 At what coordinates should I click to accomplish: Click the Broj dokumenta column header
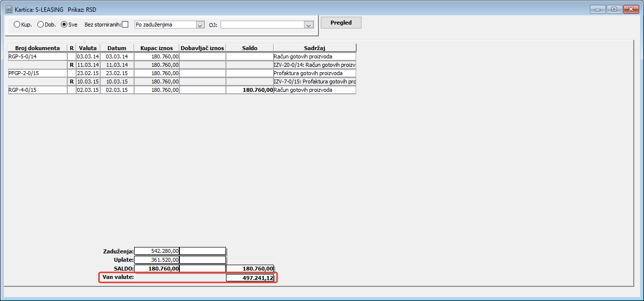tap(38, 48)
